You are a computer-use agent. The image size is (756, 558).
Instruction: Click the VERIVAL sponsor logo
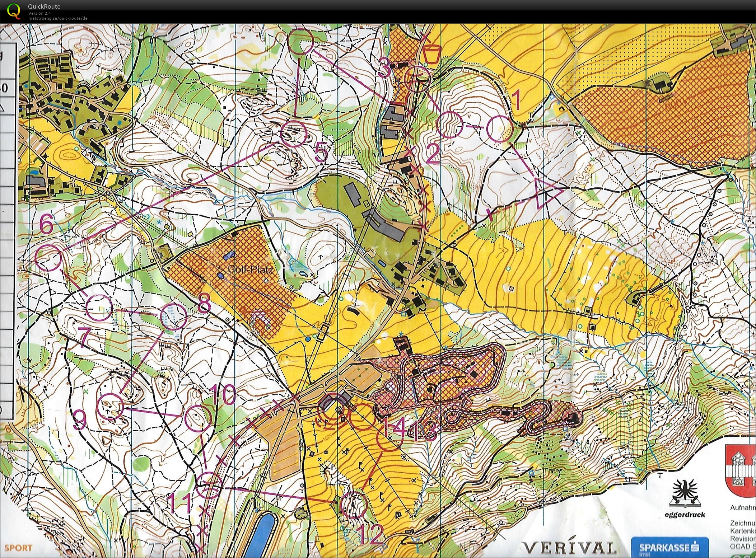tap(569, 548)
